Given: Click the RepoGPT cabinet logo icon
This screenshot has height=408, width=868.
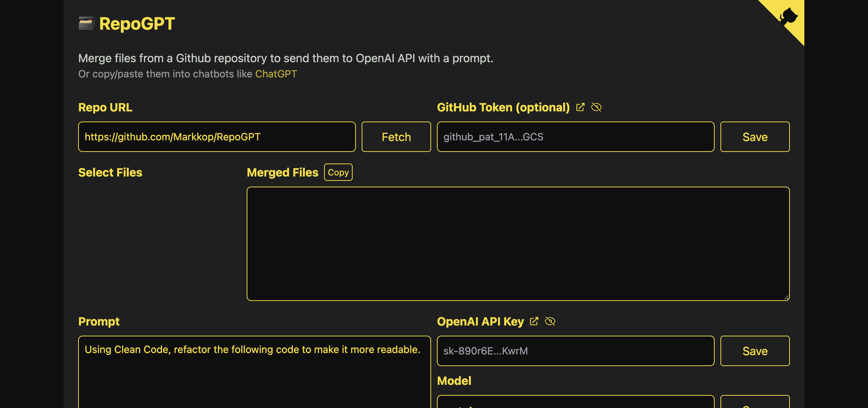Looking at the screenshot, I should tap(86, 24).
